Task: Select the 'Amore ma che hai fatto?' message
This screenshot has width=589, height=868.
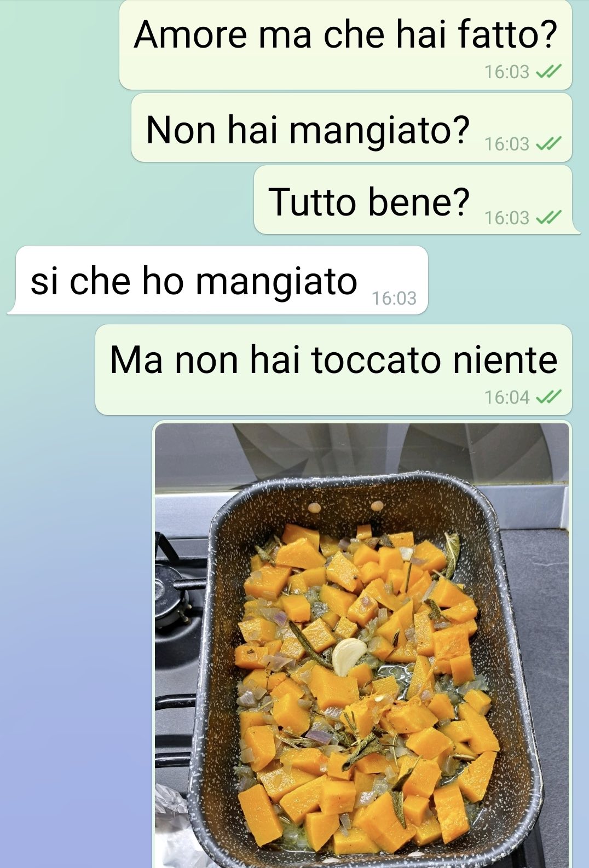Action: point(345,44)
